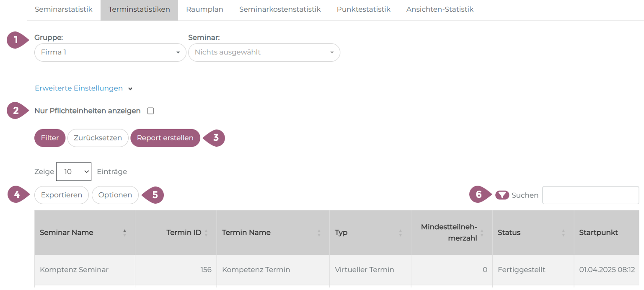Go to the Seminarkostenstatistik tab

tap(280, 9)
